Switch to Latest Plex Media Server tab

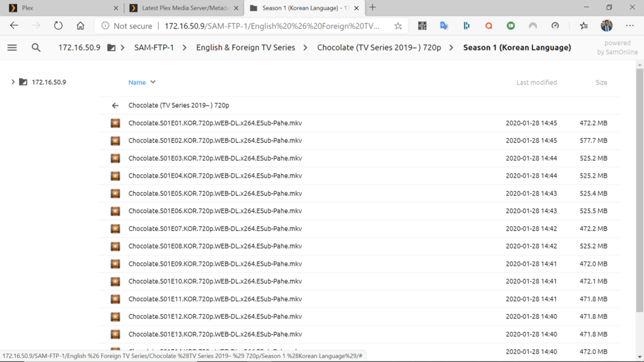point(184,8)
